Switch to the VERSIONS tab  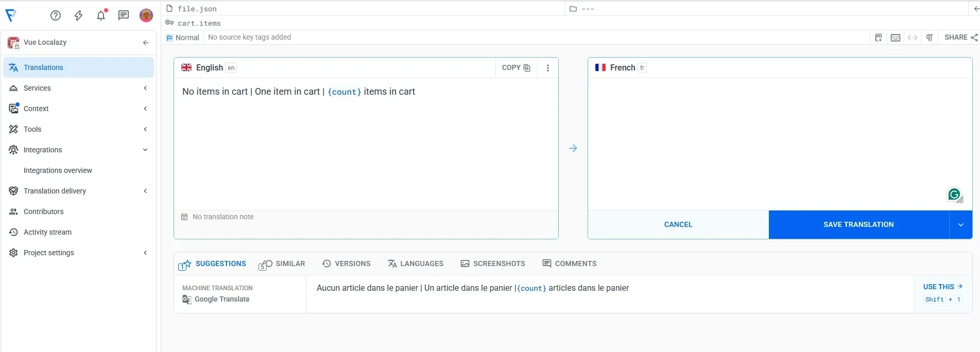346,263
